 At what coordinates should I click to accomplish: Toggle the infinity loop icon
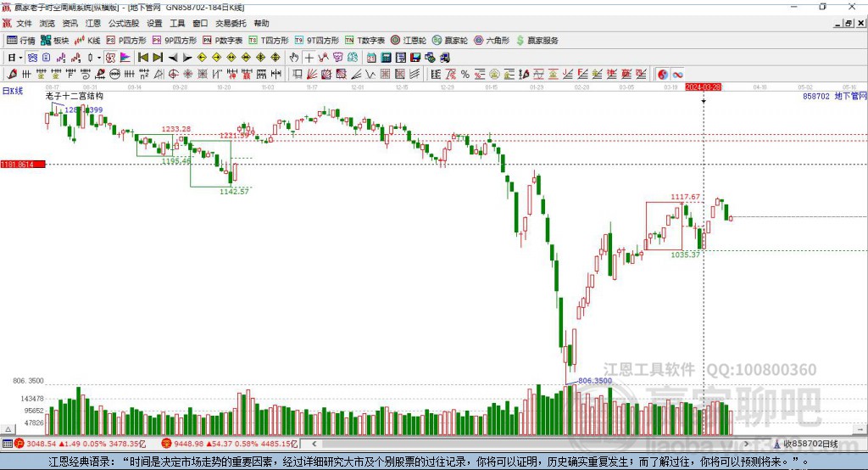(677, 75)
